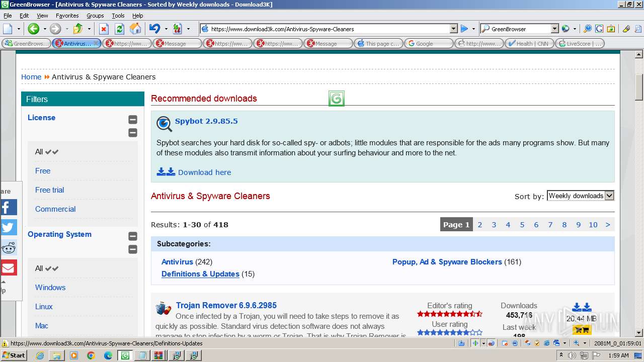The image size is (644, 362).
Task: Click the Twitter share icon
Action: (x=9, y=227)
